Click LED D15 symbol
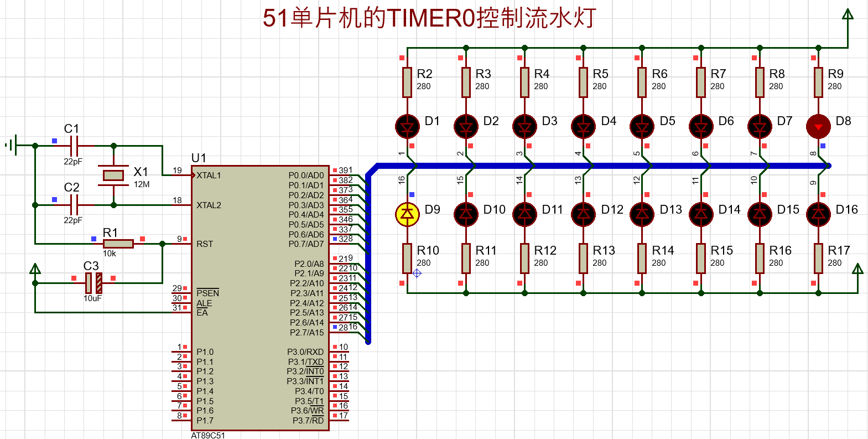 coord(760,214)
